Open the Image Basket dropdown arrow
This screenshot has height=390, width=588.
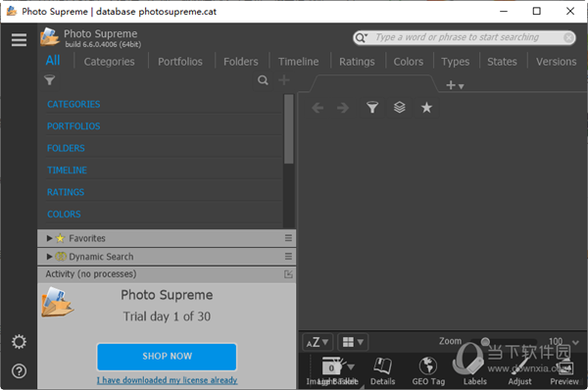pyautogui.click(x=351, y=366)
